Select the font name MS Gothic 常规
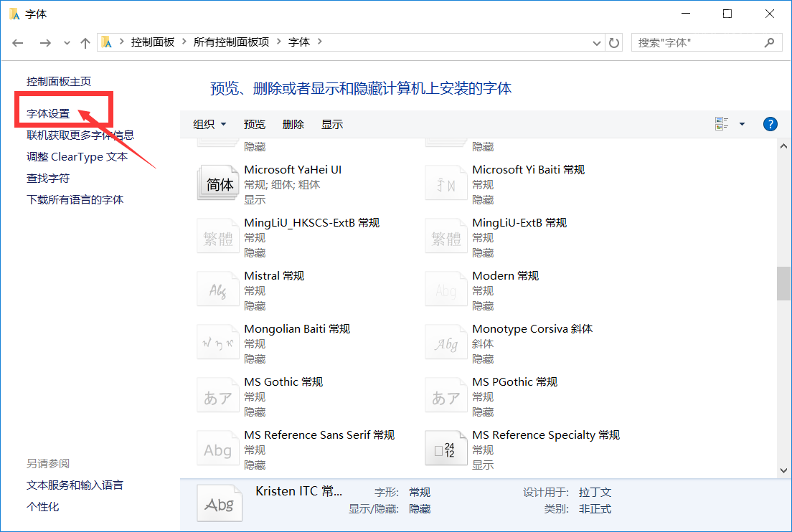This screenshot has width=792, height=532. point(283,381)
